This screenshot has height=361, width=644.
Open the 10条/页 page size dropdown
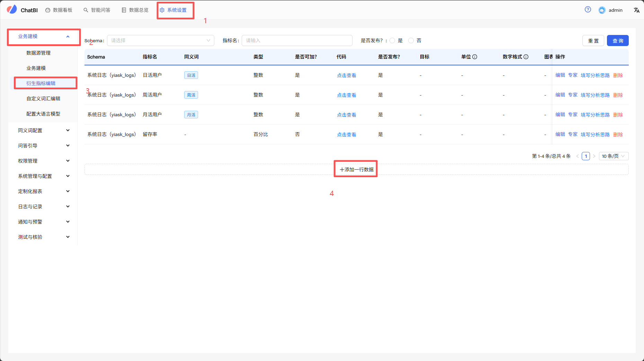pyautogui.click(x=613, y=156)
